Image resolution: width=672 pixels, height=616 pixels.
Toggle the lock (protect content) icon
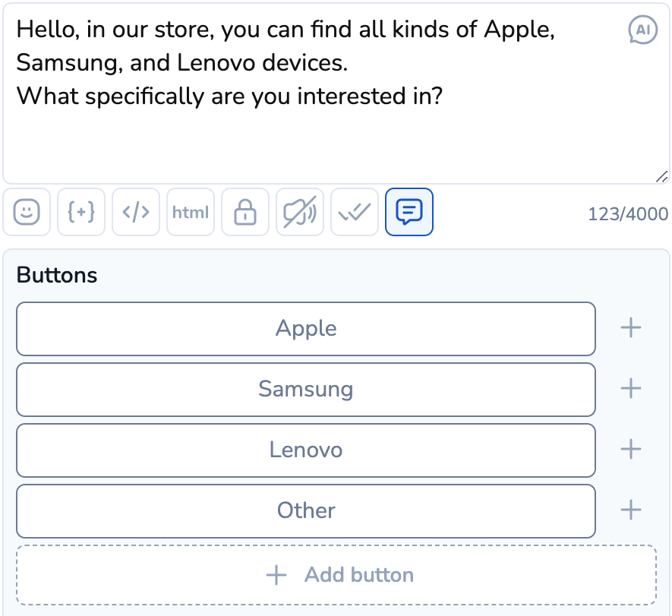click(x=245, y=212)
